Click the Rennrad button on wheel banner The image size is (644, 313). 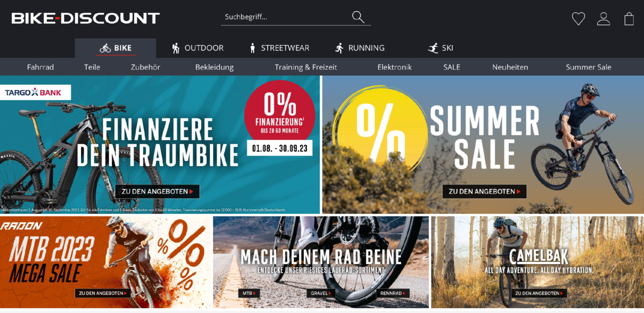(x=392, y=293)
